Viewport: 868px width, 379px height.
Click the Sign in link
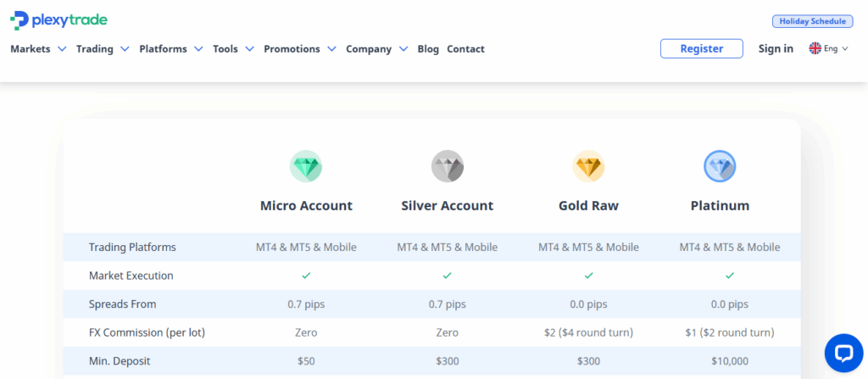[x=776, y=49]
